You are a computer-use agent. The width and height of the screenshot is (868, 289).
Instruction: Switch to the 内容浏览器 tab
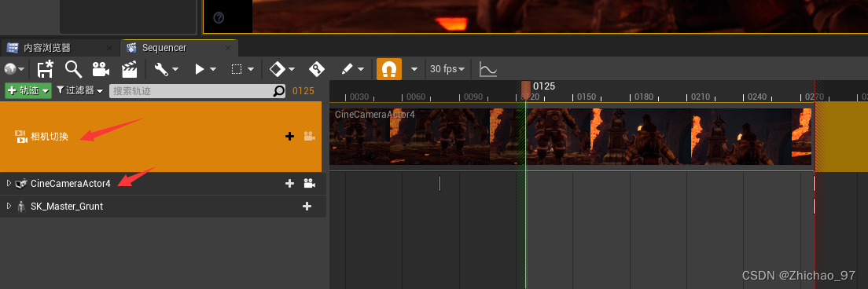coord(46,48)
